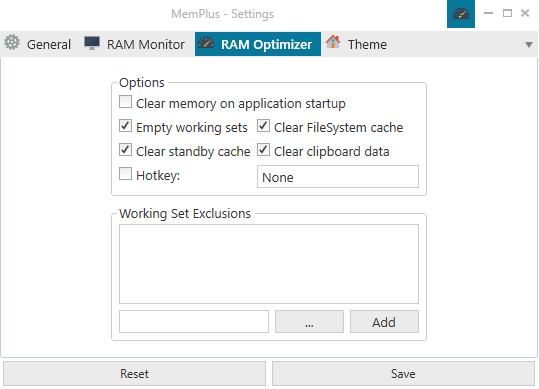Click the house icon on Theme tab
The width and height of the screenshot is (539, 389).
pyautogui.click(x=333, y=42)
